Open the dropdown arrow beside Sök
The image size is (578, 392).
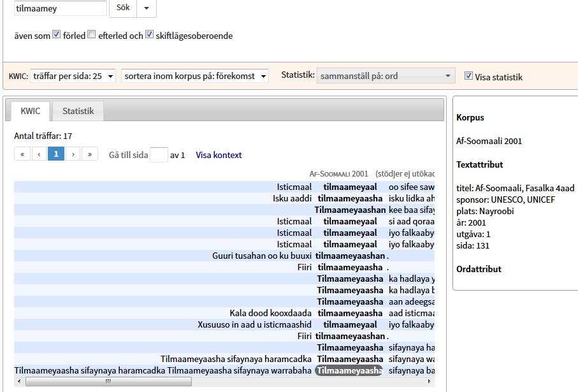click(x=147, y=8)
